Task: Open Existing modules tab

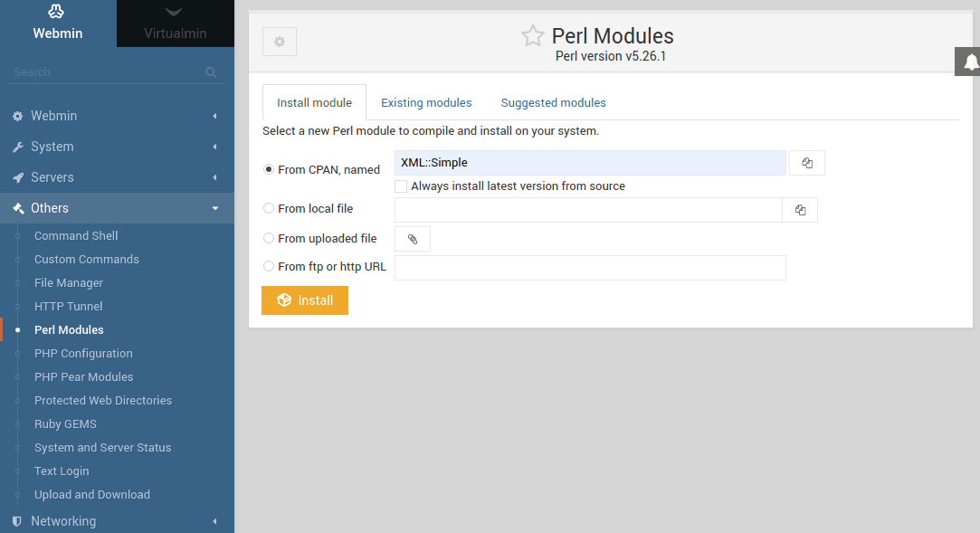Action: pyautogui.click(x=426, y=102)
